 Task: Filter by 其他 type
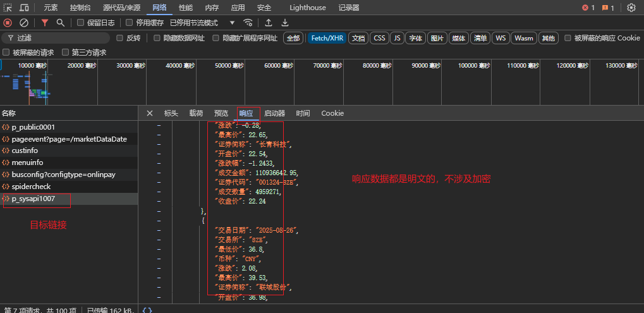pos(549,38)
